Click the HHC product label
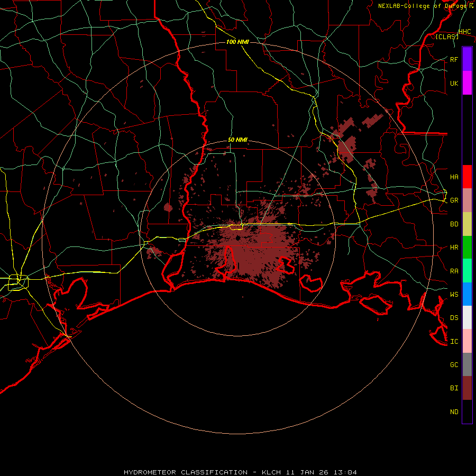Viewport: 476px width, 476px height. [x=464, y=32]
